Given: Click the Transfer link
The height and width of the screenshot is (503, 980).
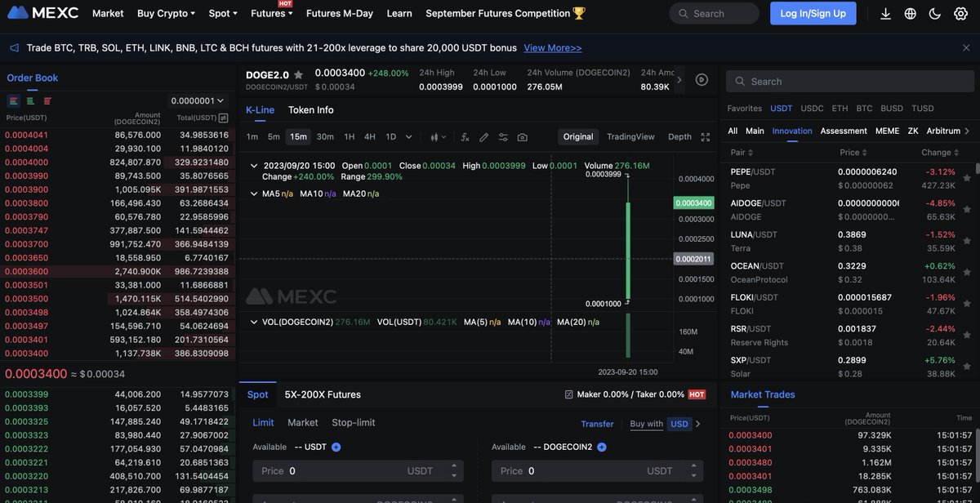Looking at the screenshot, I should pos(597,424).
